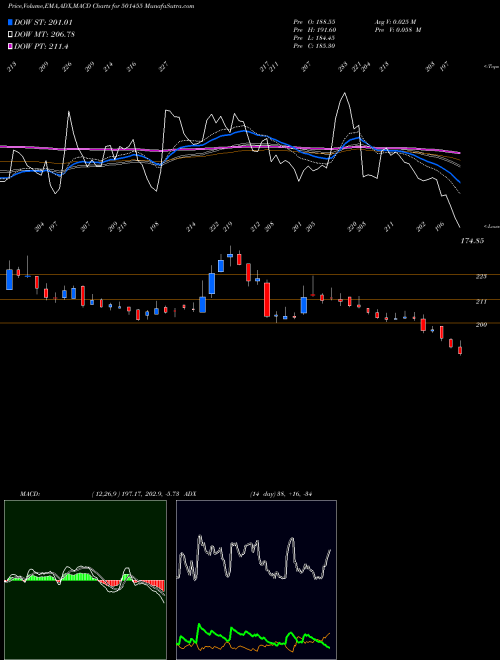Click the 198 value in lows row

pyautogui.click(x=154, y=226)
